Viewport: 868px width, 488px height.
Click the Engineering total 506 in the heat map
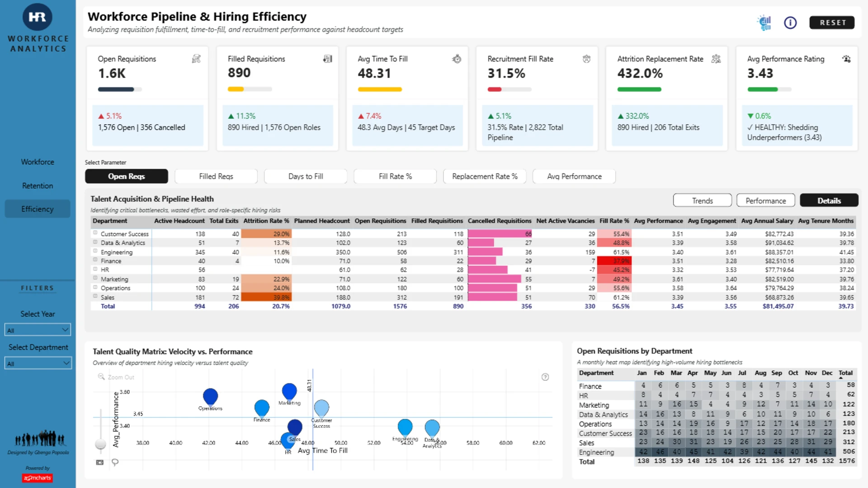click(849, 451)
